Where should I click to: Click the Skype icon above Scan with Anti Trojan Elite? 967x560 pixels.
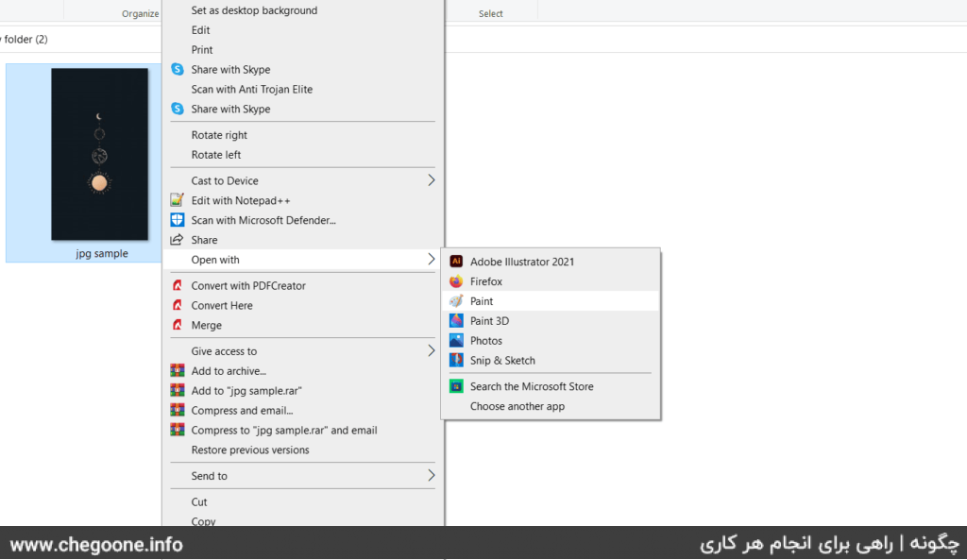click(x=177, y=69)
